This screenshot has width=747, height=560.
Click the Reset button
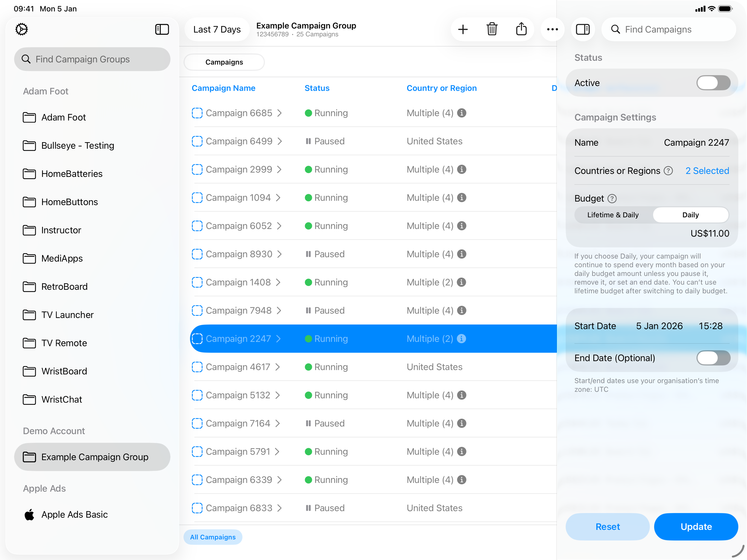click(x=607, y=527)
